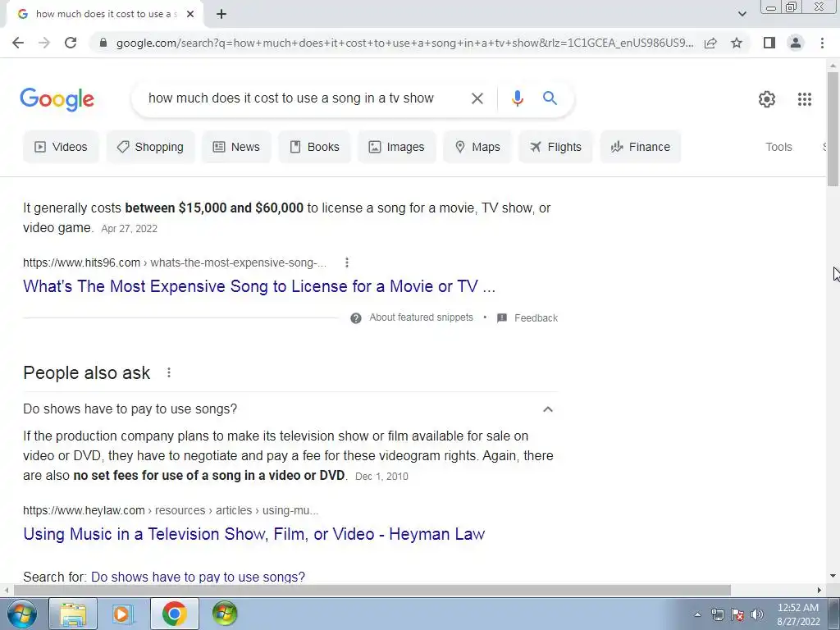Open the Windows Start button
Image resolution: width=840 pixels, height=630 pixels.
[x=21, y=614]
